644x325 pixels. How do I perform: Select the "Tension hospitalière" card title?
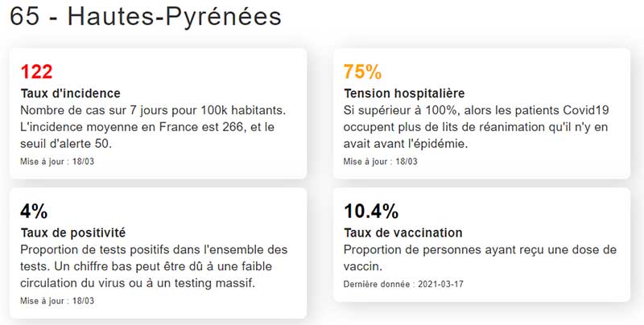click(x=404, y=93)
